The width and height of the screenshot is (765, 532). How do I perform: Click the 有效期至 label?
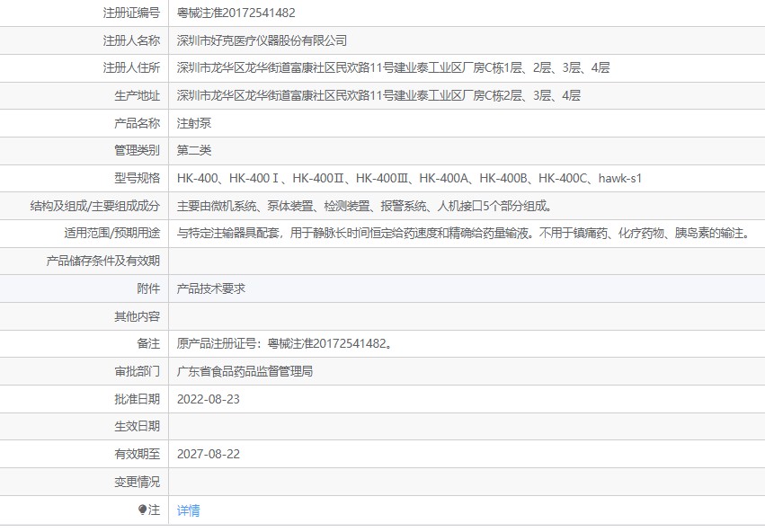[138, 455]
